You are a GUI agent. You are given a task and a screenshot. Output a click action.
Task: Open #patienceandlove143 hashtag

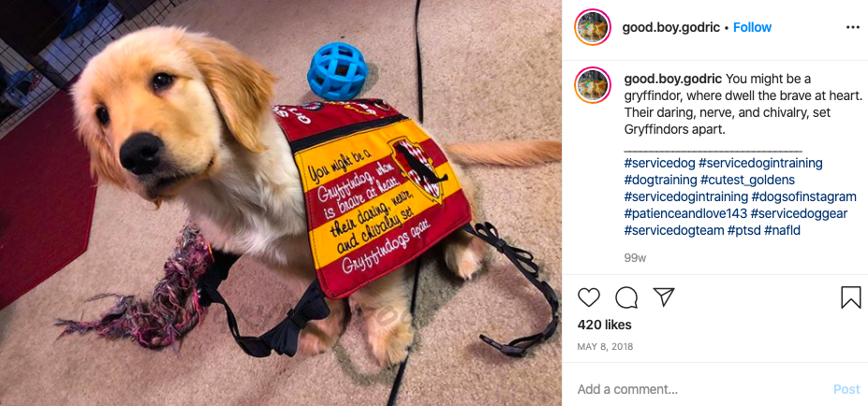point(684,213)
